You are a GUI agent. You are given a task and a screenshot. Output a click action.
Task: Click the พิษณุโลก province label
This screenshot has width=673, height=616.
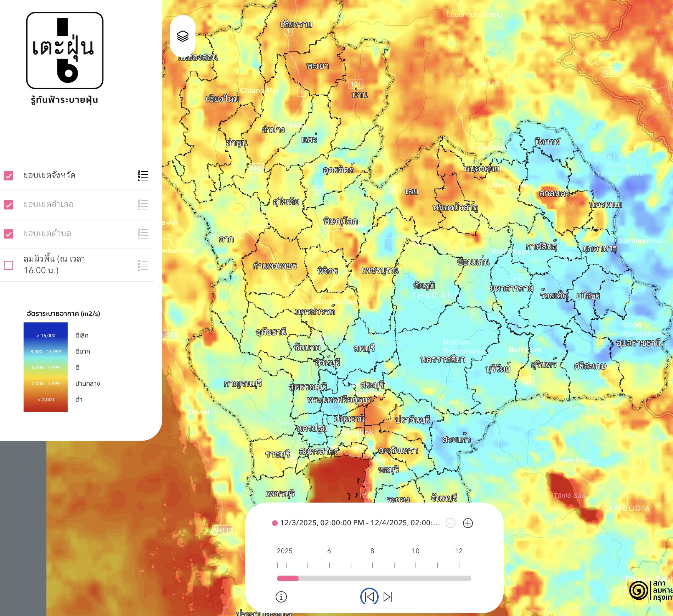pos(341,221)
